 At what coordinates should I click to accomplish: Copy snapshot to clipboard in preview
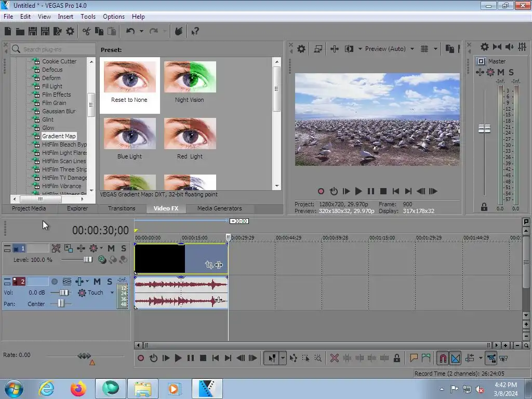click(450, 49)
